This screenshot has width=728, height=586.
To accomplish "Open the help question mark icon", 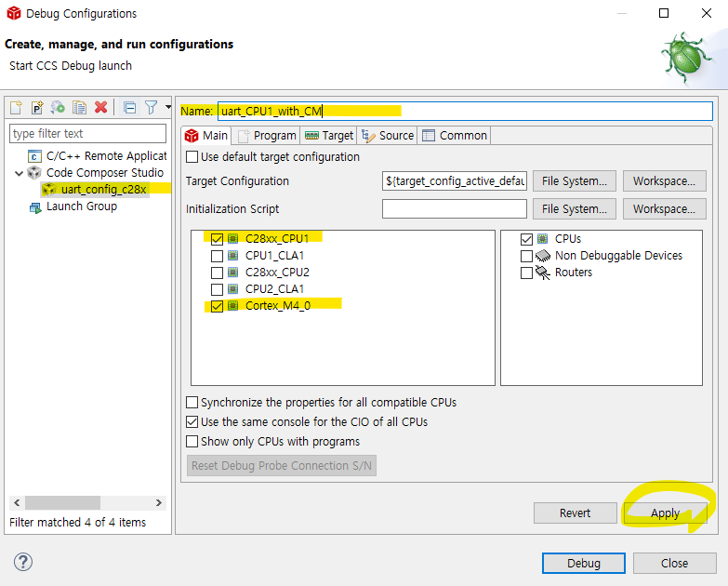I will point(22,563).
